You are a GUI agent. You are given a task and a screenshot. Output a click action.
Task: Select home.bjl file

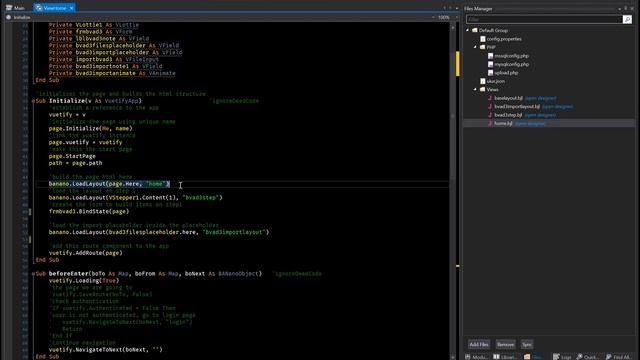click(503, 123)
